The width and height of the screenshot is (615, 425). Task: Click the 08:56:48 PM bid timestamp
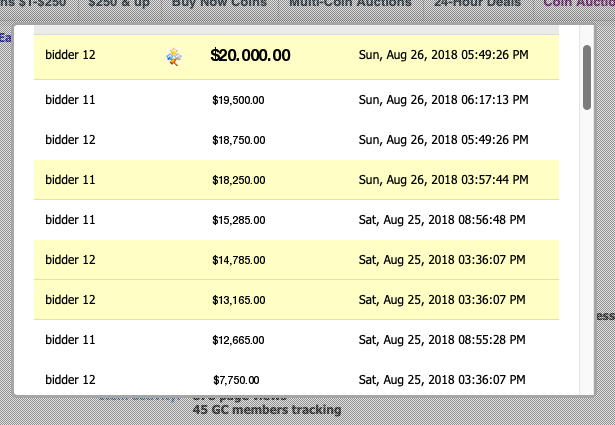[442, 220]
